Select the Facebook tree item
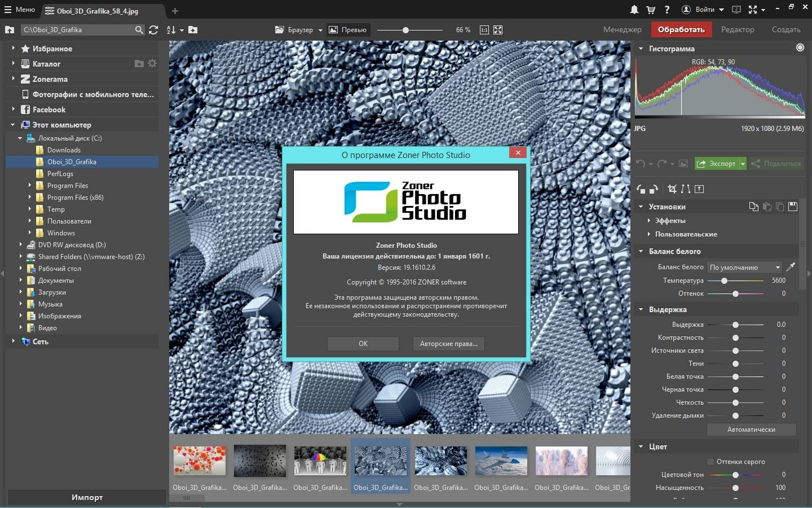The height and width of the screenshot is (508, 812). coord(48,110)
